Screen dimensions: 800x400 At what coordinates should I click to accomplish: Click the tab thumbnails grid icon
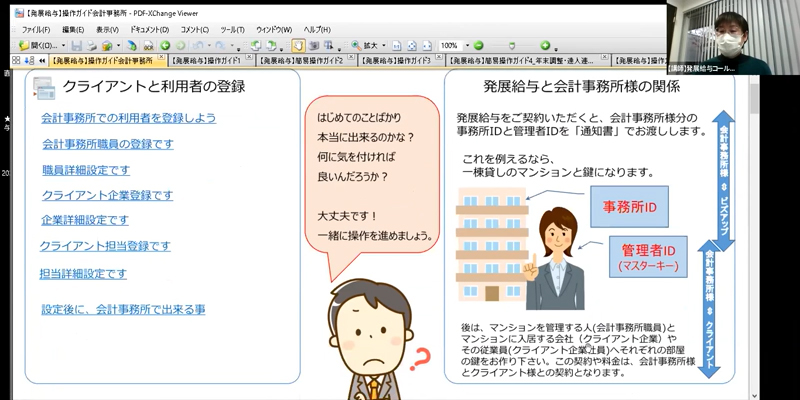point(16,60)
